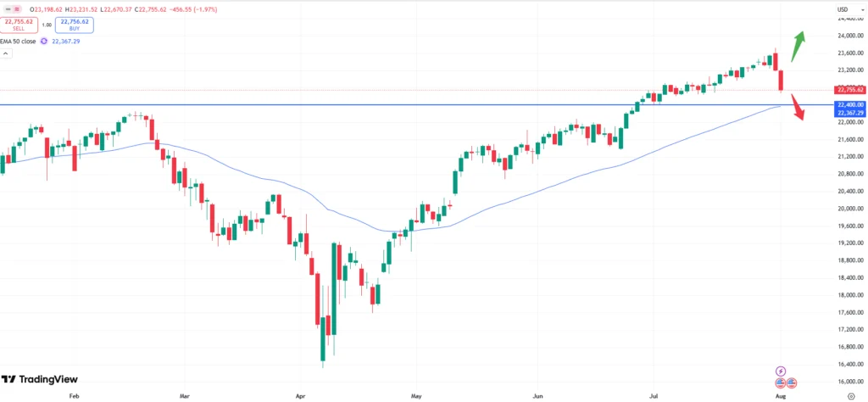Click the EMA 22,367.29 price axis label
Viewport: 868px width, 402px height.
(849, 113)
